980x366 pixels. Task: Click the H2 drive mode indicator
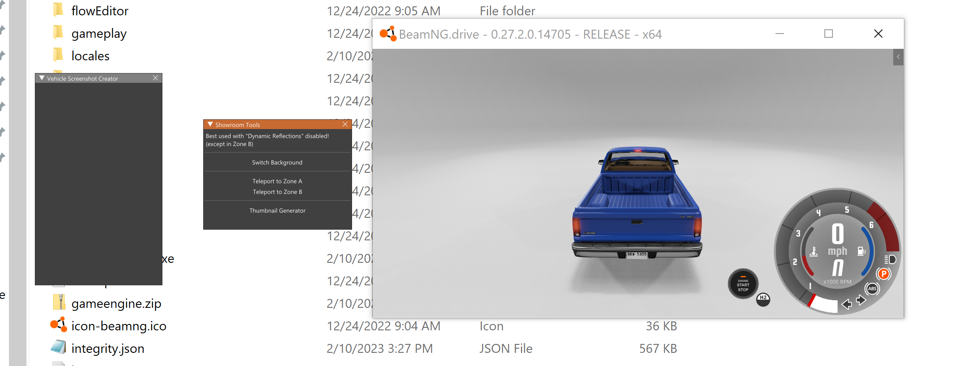pos(763,299)
